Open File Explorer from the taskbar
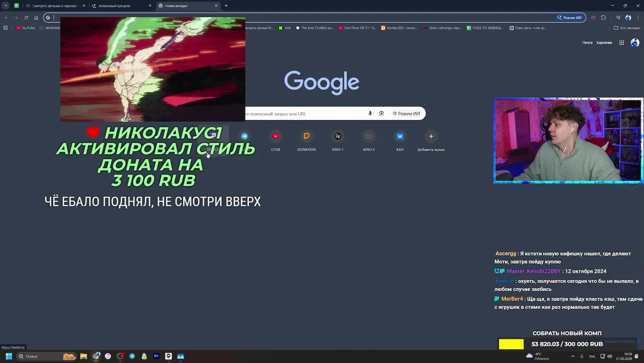644x363 pixels. [84, 356]
